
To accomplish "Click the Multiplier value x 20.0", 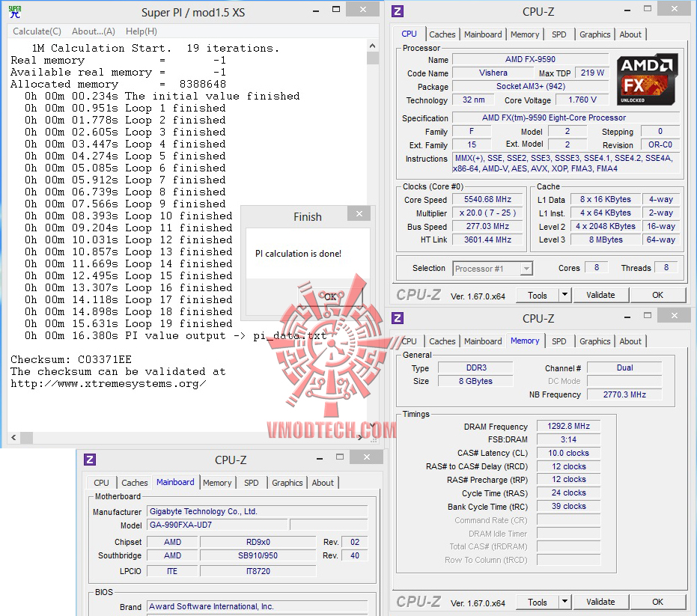I will (487, 213).
